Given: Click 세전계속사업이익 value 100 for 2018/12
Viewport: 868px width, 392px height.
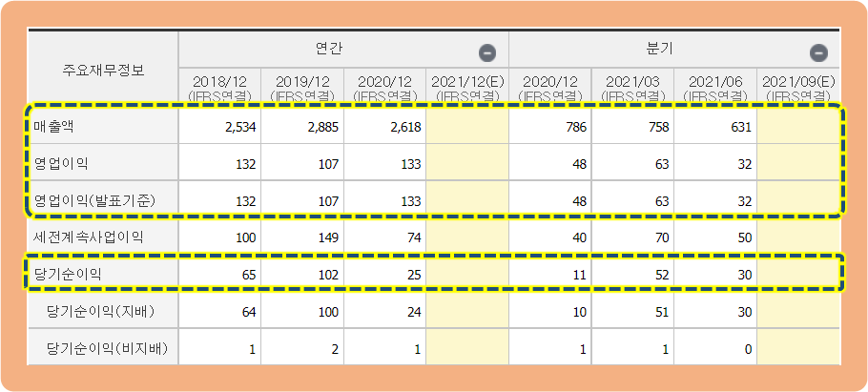Looking at the screenshot, I should tap(245, 238).
